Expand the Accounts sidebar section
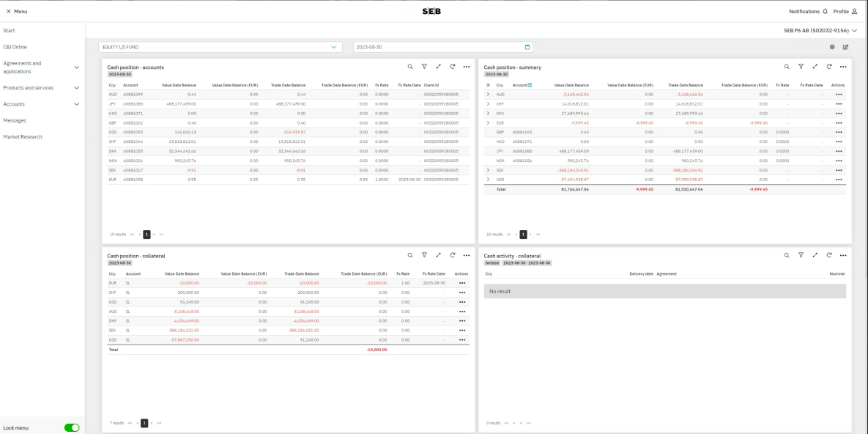This screenshot has width=868, height=434. [x=76, y=103]
